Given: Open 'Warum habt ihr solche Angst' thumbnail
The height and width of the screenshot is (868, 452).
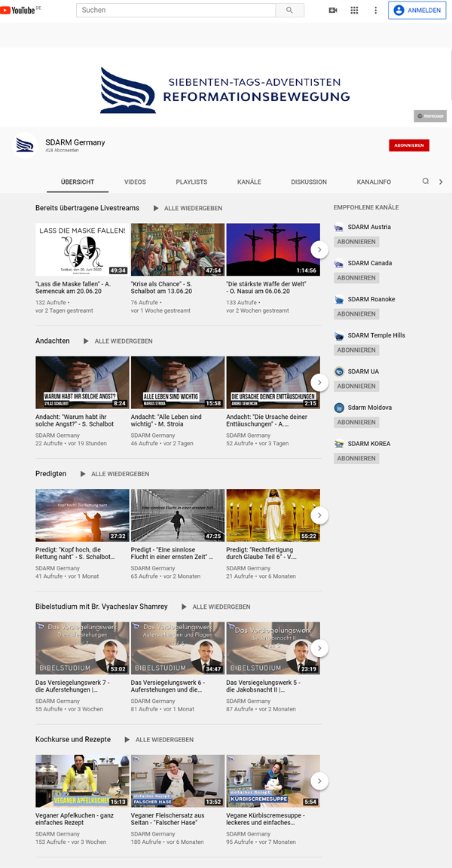Looking at the screenshot, I should 82,383.
